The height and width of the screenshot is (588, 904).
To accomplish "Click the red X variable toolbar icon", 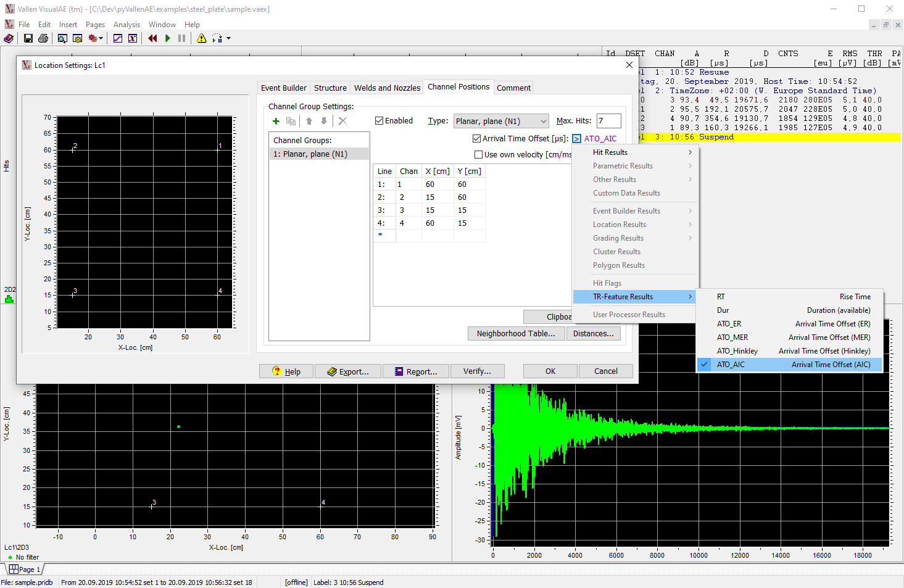I will 133,38.
